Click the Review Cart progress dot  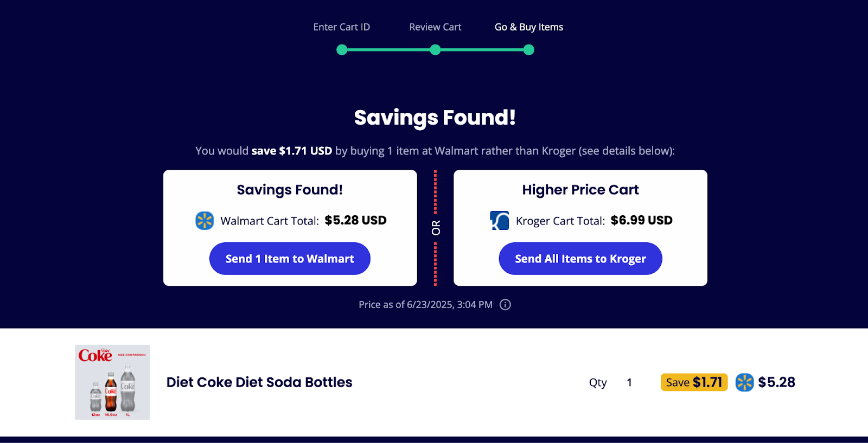[x=435, y=49]
